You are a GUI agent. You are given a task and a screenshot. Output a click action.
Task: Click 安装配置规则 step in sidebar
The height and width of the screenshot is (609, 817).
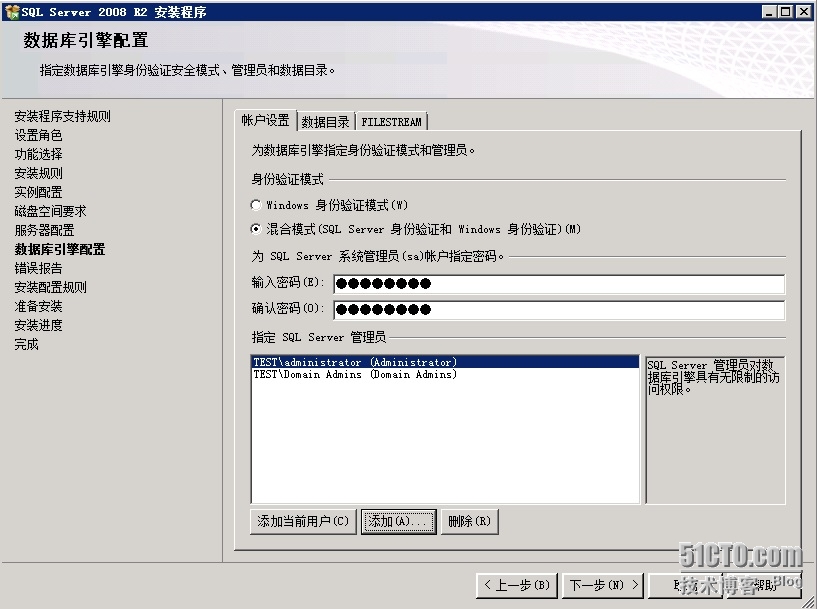[51, 288]
